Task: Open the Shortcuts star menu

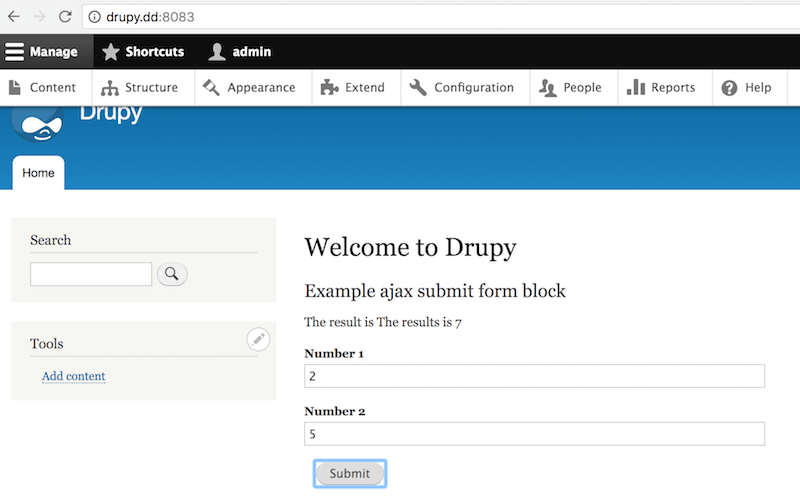Action: (x=143, y=52)
